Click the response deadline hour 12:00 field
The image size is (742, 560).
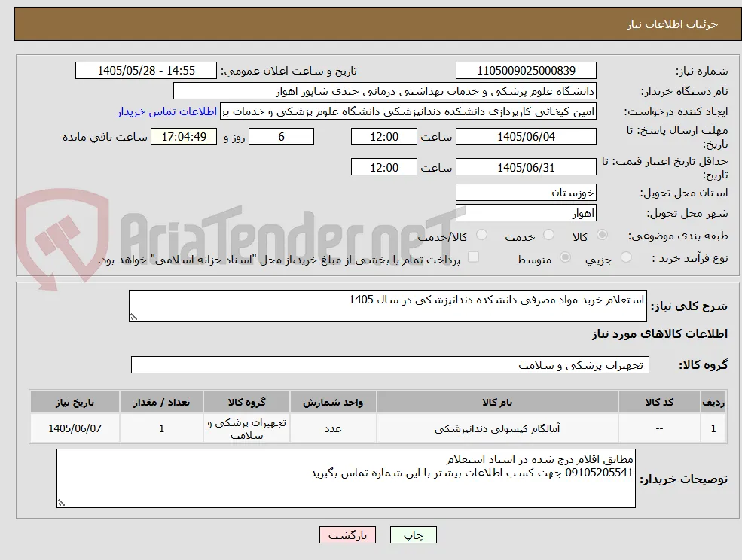coord(383,137)
